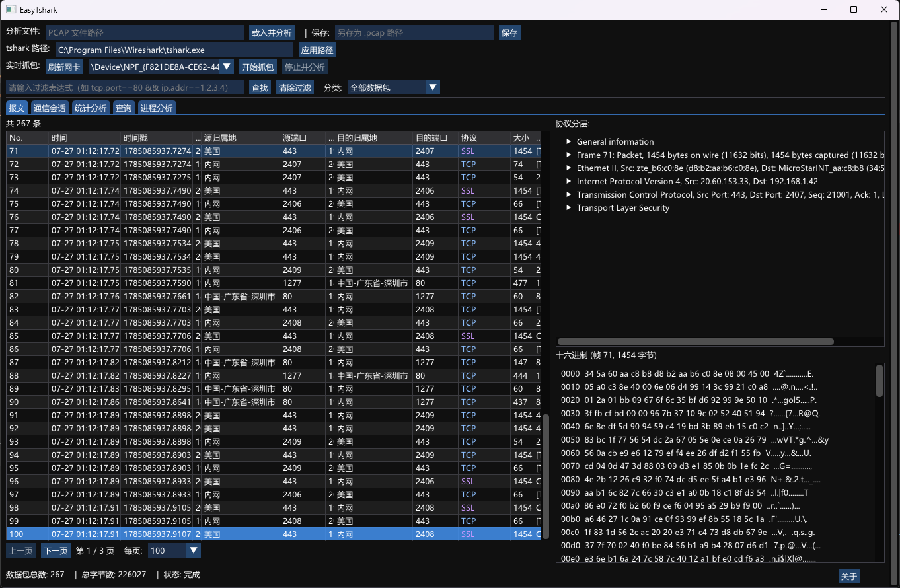The width and height of the screenshot is (900, 588).
Task: Open the 统计分析 tab
Action: (x=91, y=108)
